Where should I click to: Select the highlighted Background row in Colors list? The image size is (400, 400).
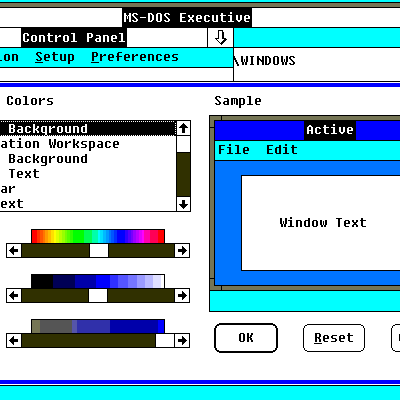[x=88, y=129]
